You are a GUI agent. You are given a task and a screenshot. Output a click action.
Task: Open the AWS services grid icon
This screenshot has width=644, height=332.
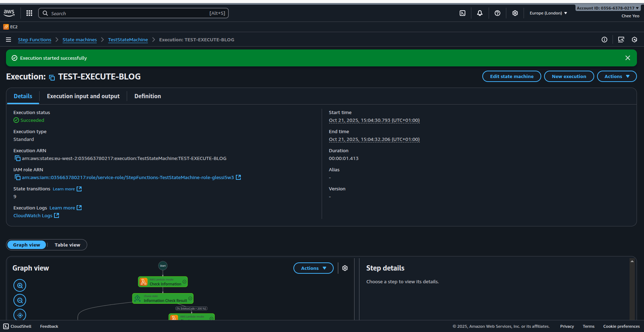(29, 13)
